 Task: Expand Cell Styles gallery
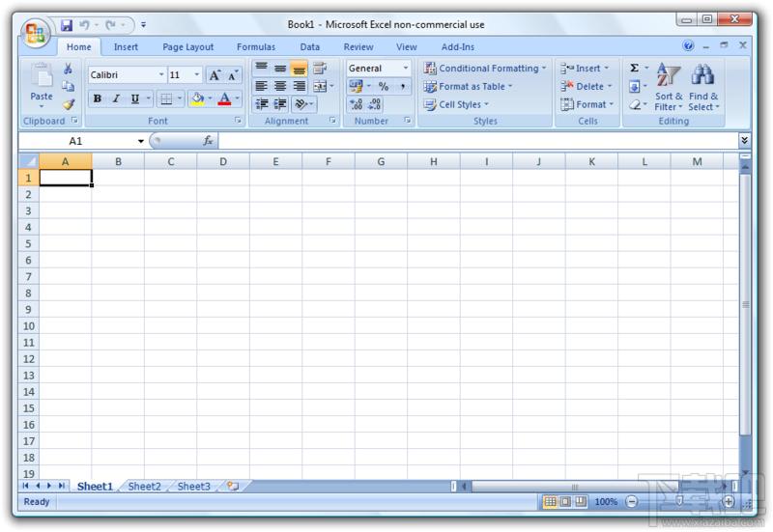[456, 104]
